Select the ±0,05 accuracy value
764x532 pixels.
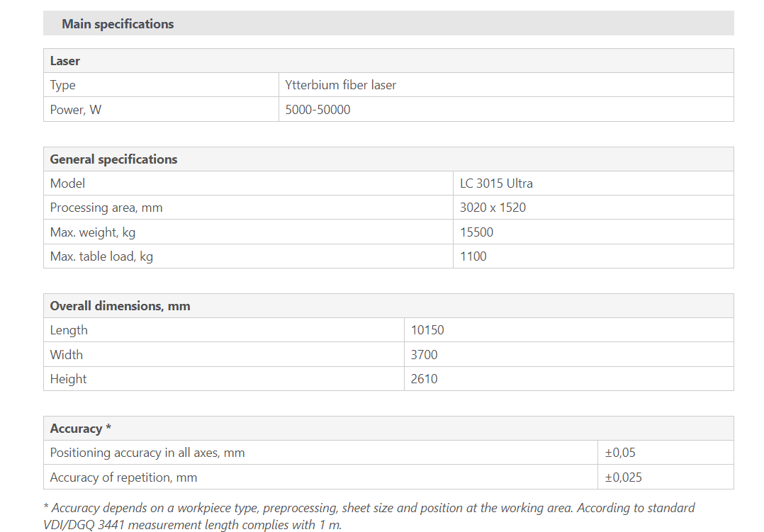620,453
